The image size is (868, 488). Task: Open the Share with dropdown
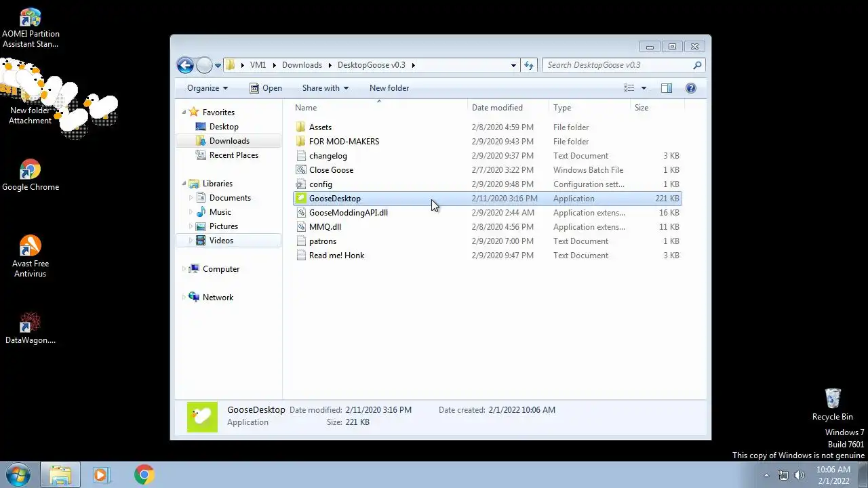pos(325,88)
